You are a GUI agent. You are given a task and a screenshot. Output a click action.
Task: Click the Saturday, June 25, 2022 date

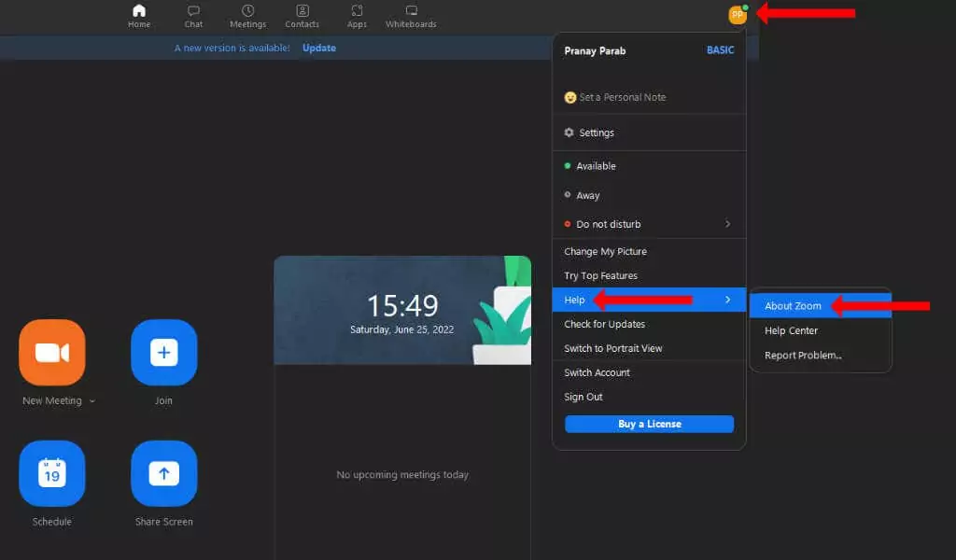point(401,329)
